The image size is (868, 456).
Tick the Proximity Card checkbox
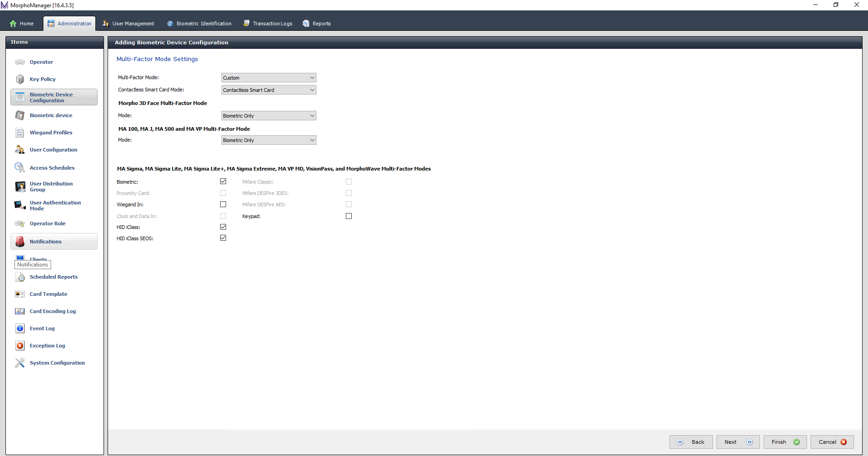point(223,193)
